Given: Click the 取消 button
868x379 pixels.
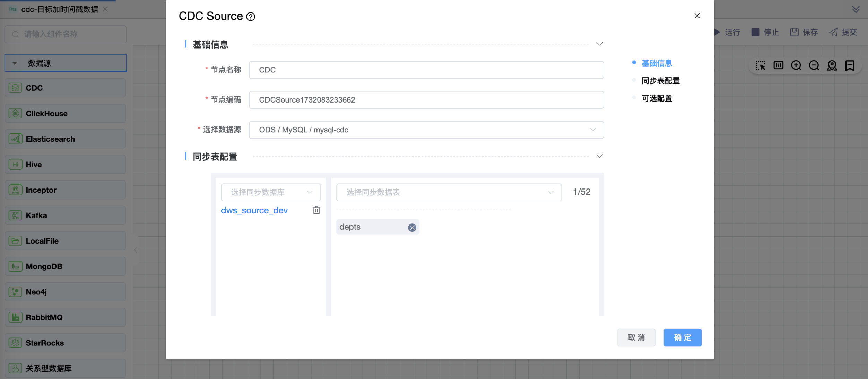Looking at the screenshot, I should [x=636, y=337].
